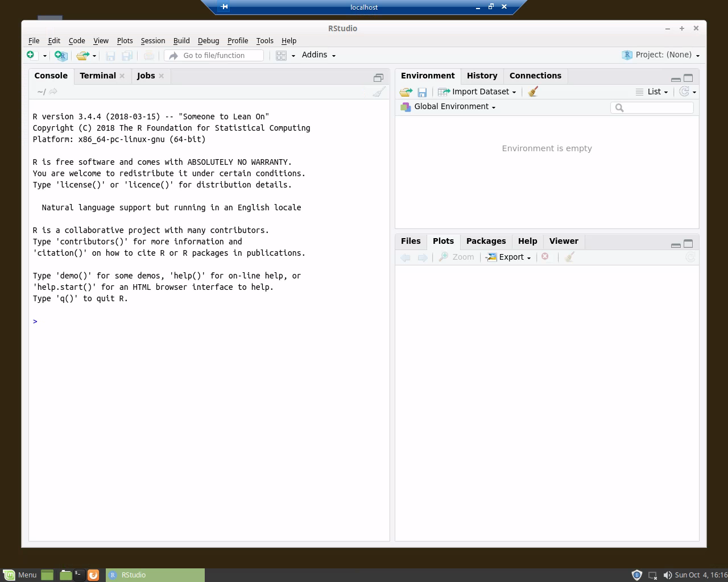This screenshot has width=728, height=582.
Task: Open the File menu
Action: pos(34,41)
